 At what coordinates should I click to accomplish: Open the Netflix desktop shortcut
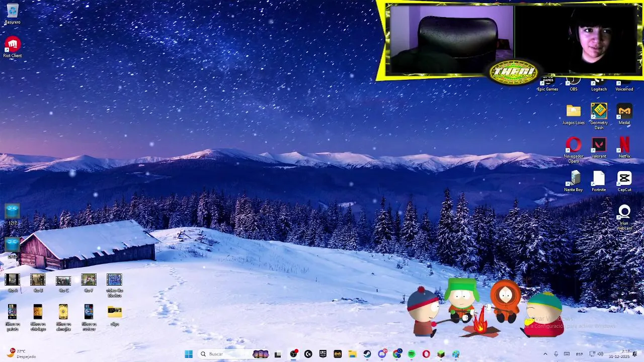click(624, 148)
